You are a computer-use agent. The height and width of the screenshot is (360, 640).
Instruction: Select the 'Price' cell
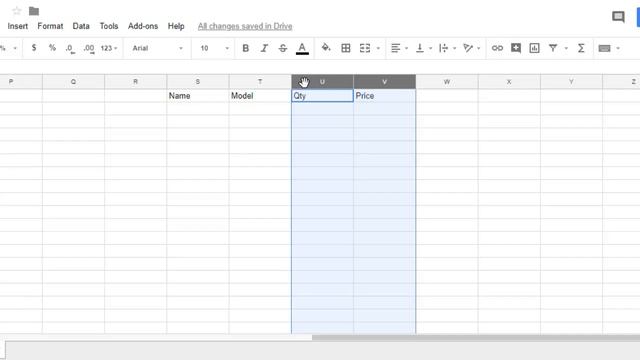click(384, 96)
